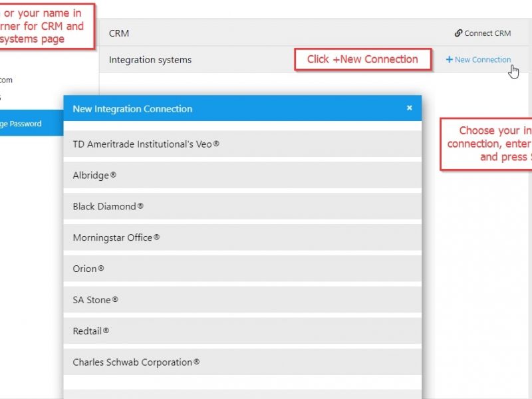Click the email address ending in .com
This screenshot has height=399, width=532.
pos(7,80)
